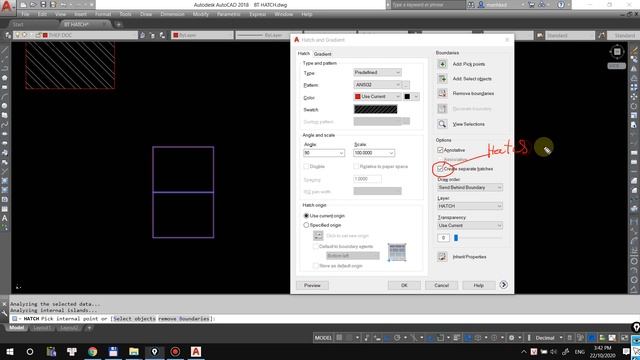Open the layer list dropdown in toolbar
The image size is (640, 360).
click(76, 36)
